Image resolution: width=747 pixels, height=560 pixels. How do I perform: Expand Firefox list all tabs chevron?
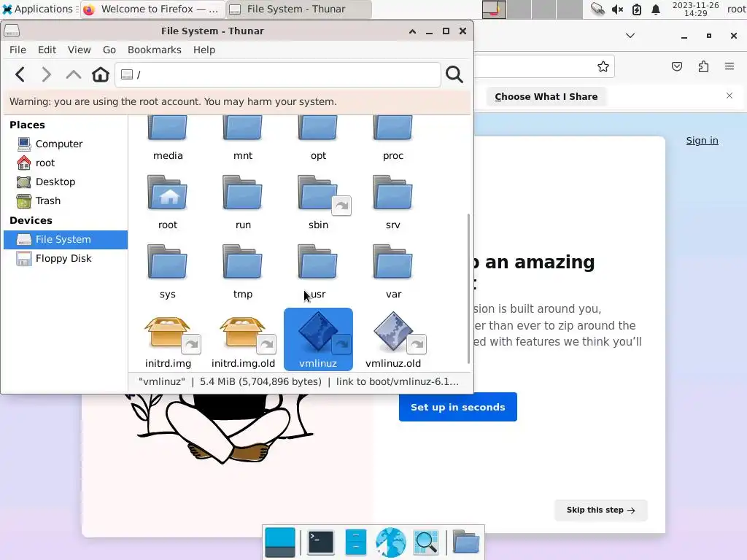coord(630,36)
